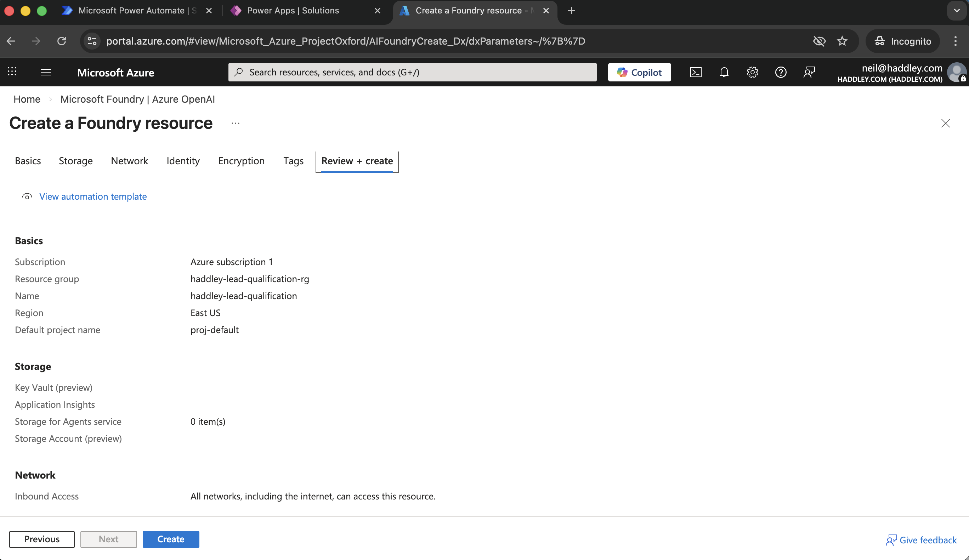Open the Tags tab
The width and height of the screenshot is (969, 560).
coord(293,161)
